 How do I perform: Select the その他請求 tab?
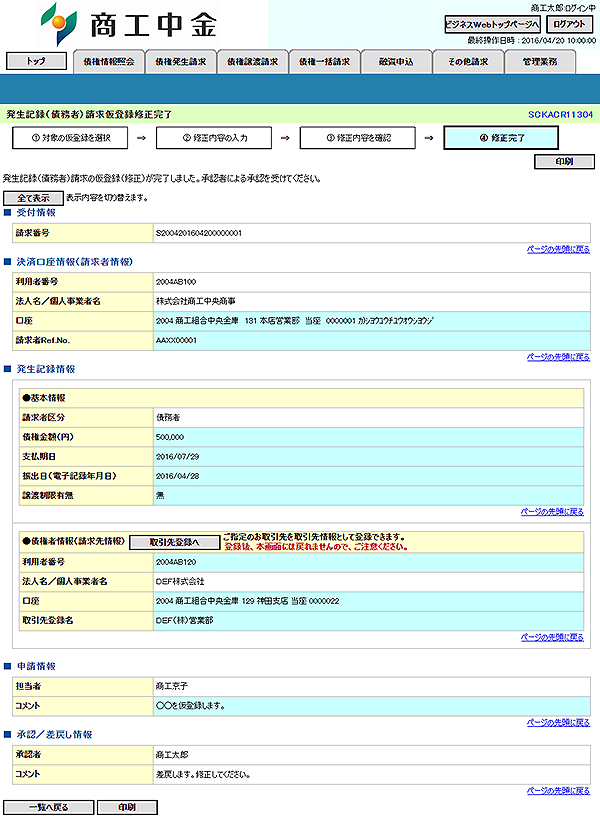point(468,62)
